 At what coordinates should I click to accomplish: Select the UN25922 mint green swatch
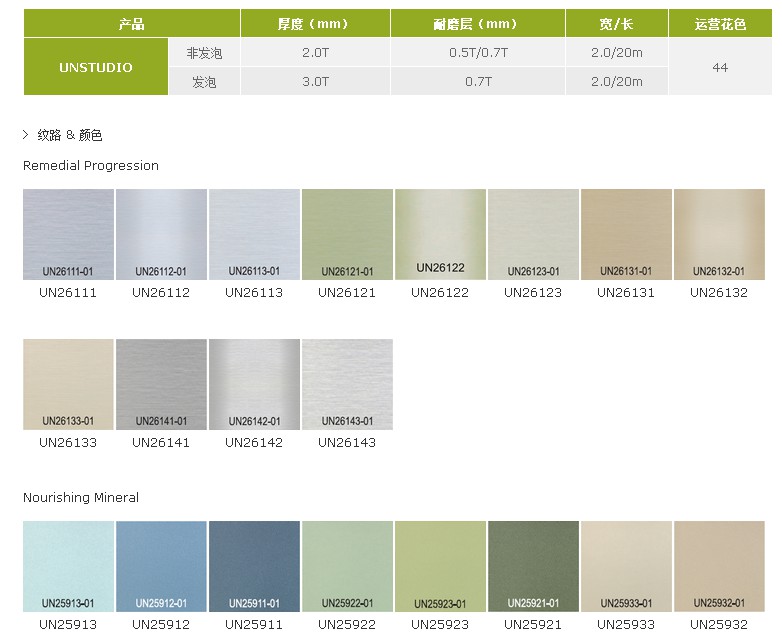(347, 567)
